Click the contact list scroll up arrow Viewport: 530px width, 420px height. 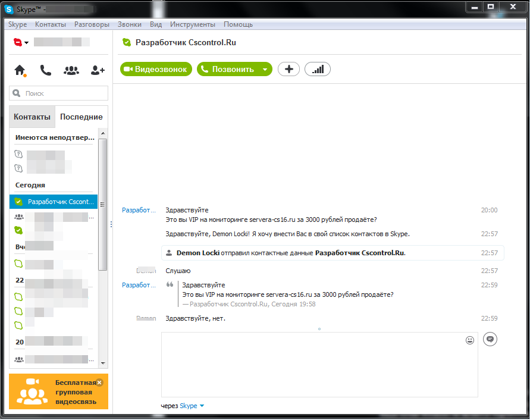(x=103, y=133)
